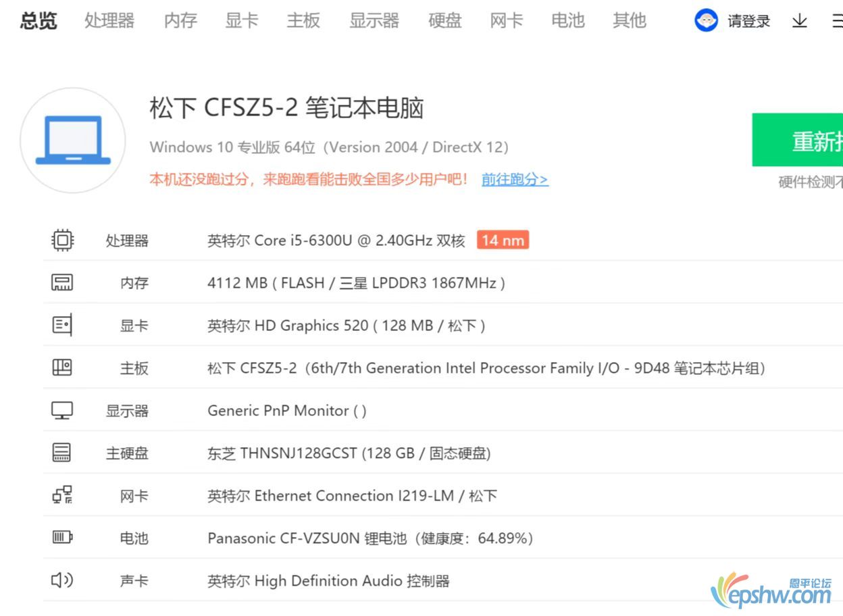This screenshot has width=843, height=616.
Task: Click the 主板 row label
Action: 134,368
